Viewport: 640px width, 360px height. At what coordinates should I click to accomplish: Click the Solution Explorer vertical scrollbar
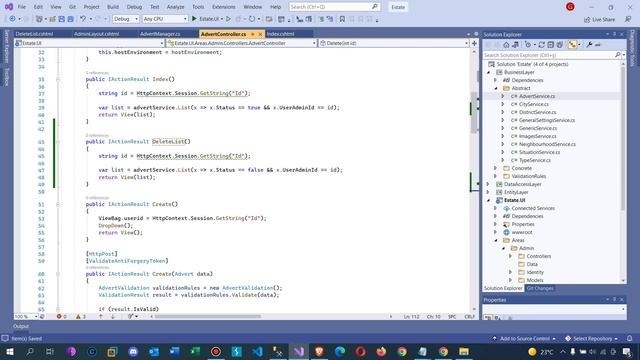tap(623, 139)
